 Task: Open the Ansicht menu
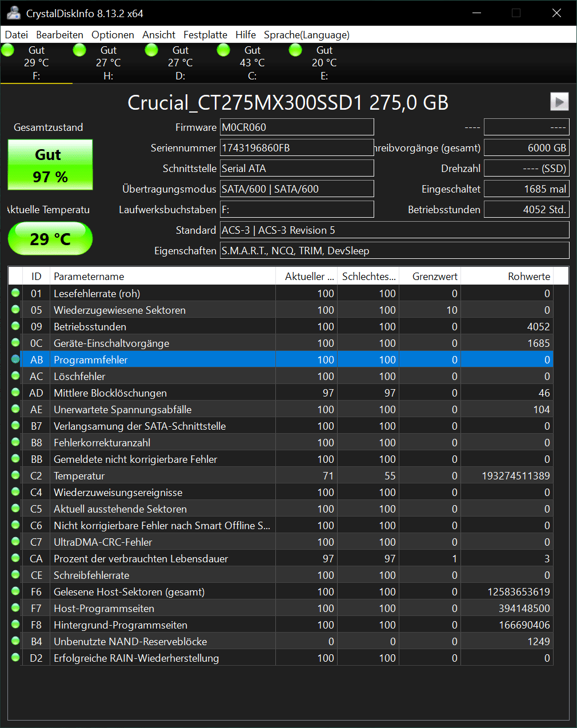[159, 35]
